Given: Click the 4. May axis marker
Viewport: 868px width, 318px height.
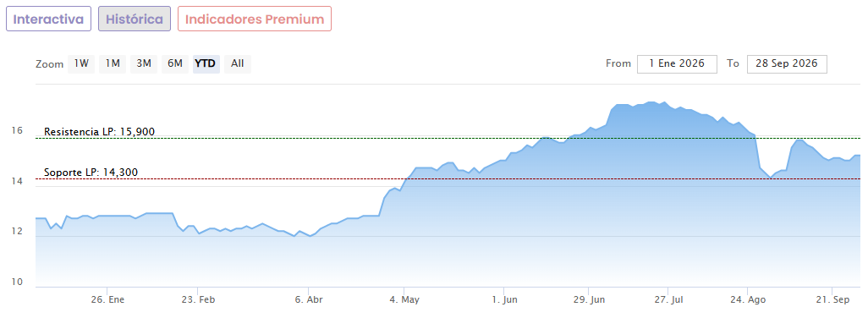Looking at the screenshot, I should (404, 299).
